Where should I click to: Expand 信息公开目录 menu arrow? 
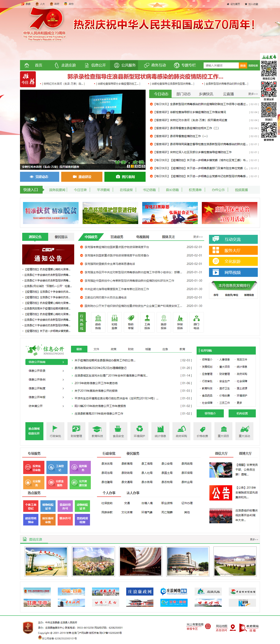pos(63,371)
